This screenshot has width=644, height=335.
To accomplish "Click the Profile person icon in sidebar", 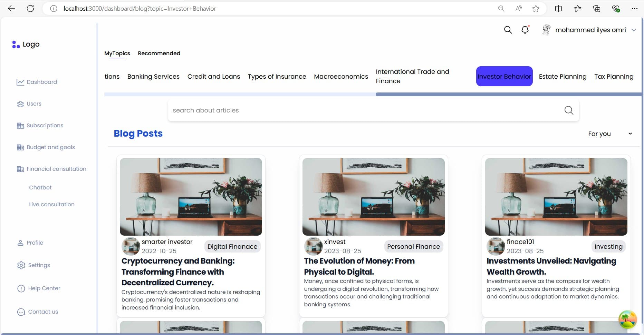I will [x=20, y=243].
